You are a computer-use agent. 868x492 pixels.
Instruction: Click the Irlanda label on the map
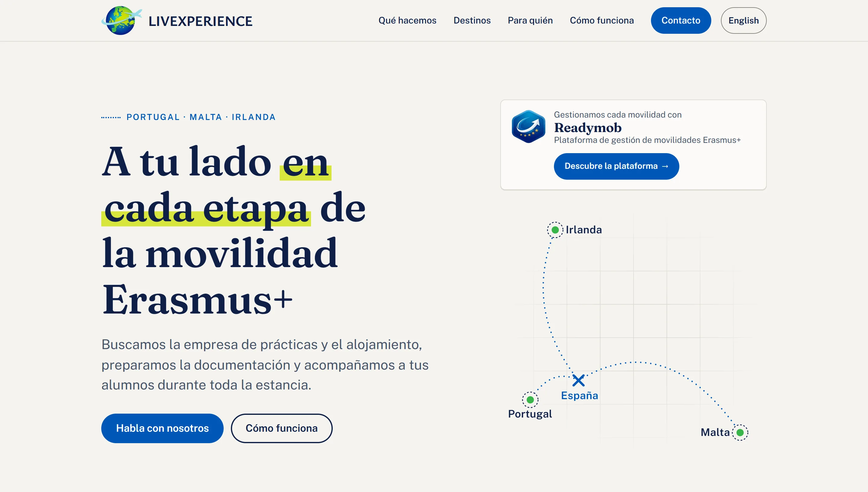[583, 230]
